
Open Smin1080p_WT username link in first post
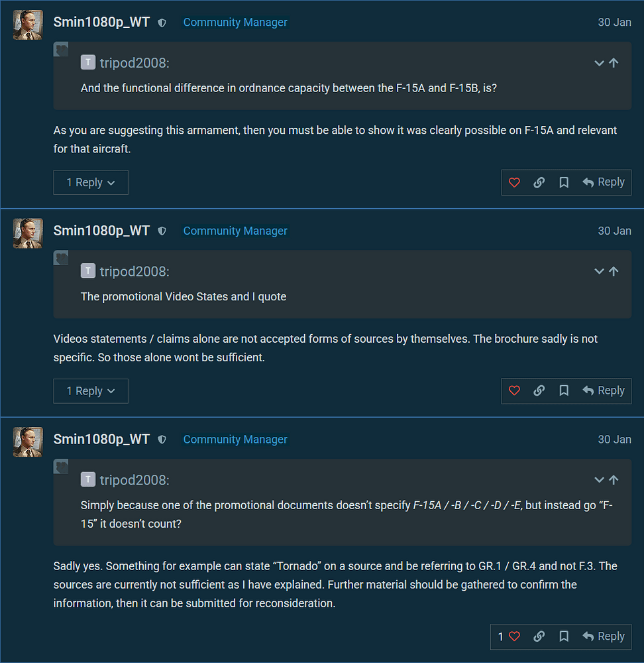click(101, 22)
